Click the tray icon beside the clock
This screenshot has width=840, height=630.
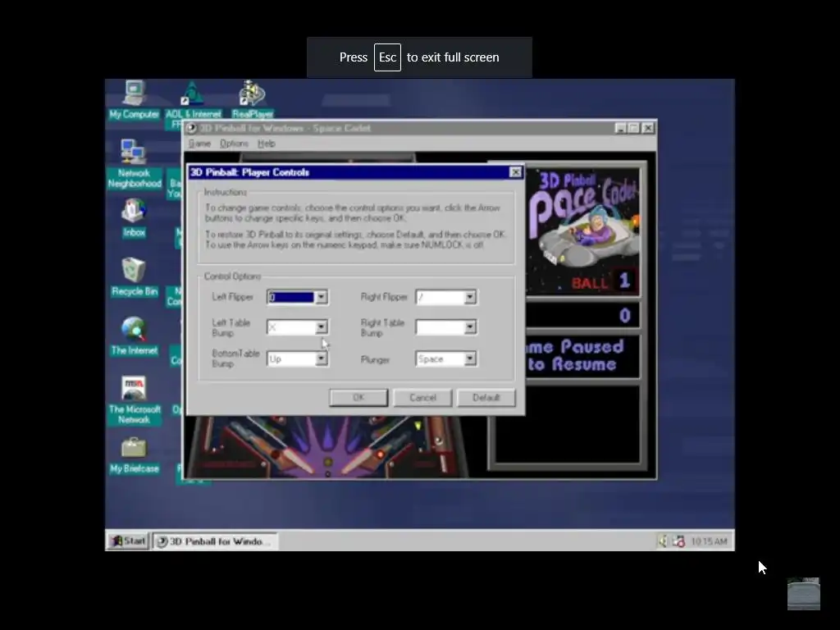(678, 541)
